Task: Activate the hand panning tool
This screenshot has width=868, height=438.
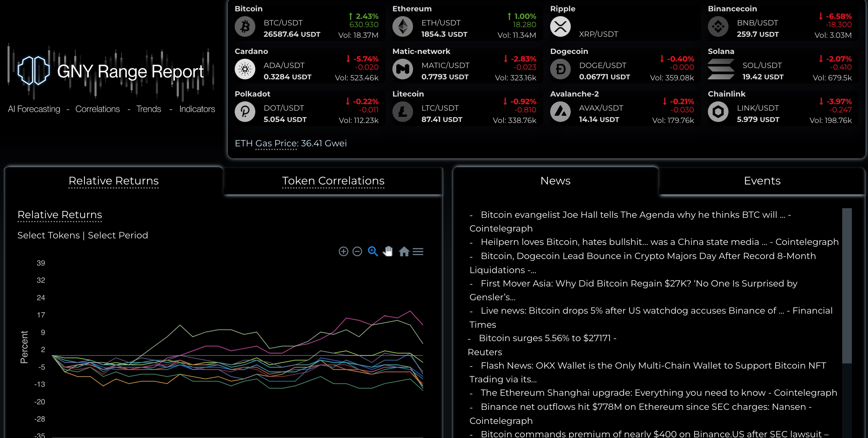Action: pyautogui.click(x=388, y=251)
